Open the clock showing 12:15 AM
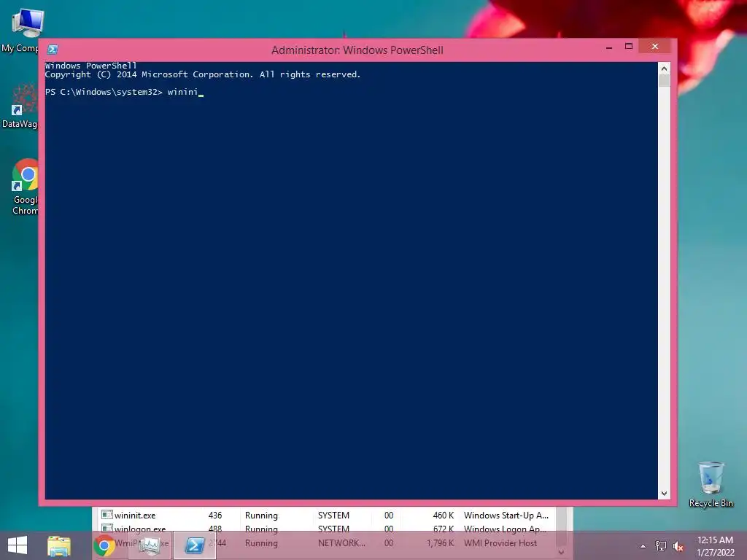 point(715,545)
